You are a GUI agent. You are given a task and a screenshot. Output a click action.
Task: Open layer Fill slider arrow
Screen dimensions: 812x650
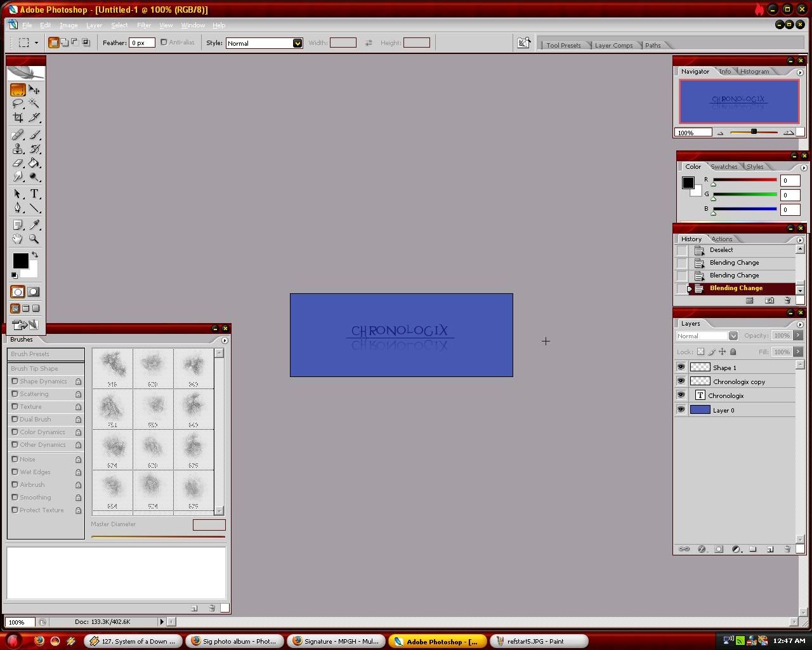798,352
